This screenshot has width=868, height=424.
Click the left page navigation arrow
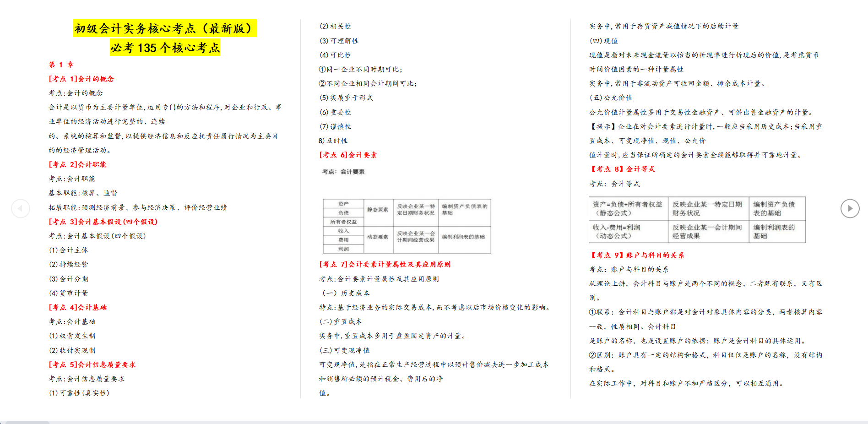(20, 208)
